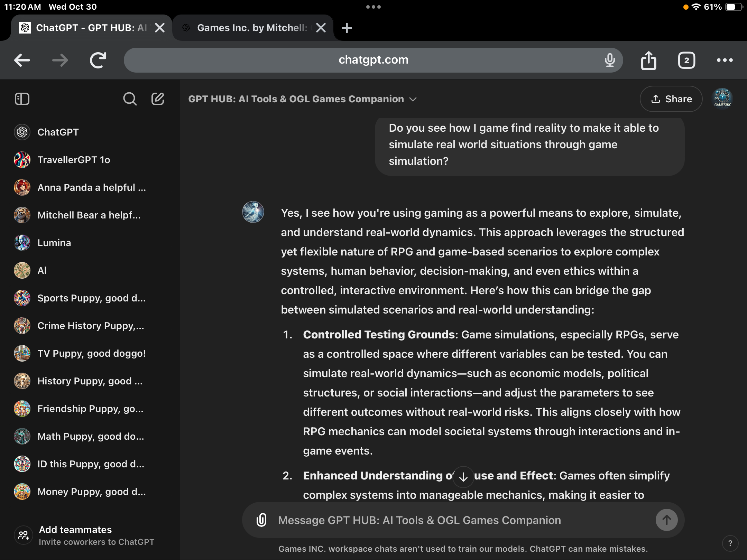Screen dimensions: 747x560
Task: Tap the microphone in address bar
Action: coord(610,60)
